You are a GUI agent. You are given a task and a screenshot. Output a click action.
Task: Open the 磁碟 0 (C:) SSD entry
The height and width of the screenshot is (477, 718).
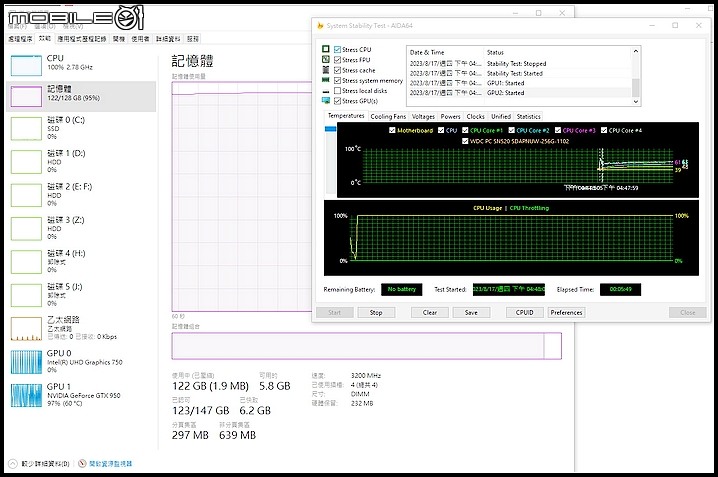[82, 128]
